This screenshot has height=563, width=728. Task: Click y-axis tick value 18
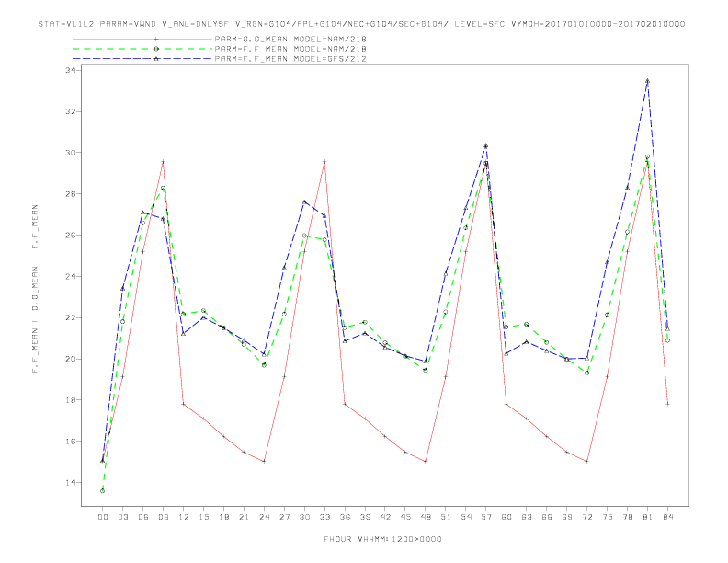click(73, 400)
